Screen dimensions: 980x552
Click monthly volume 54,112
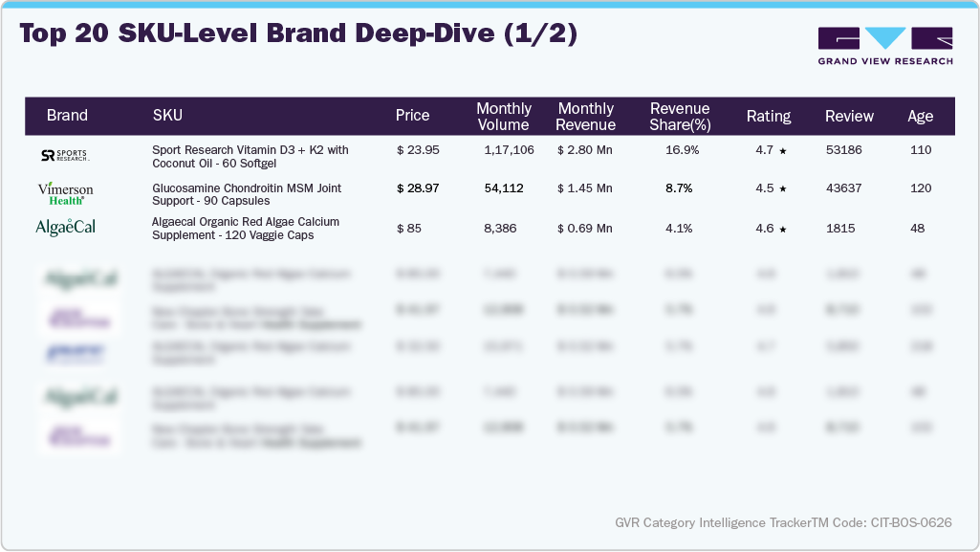[504, 188]
